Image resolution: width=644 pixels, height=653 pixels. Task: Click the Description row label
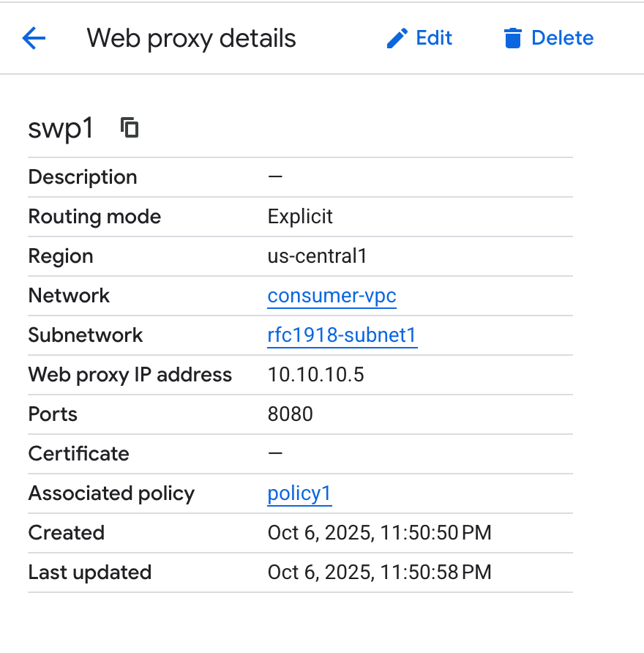[82, 177]
